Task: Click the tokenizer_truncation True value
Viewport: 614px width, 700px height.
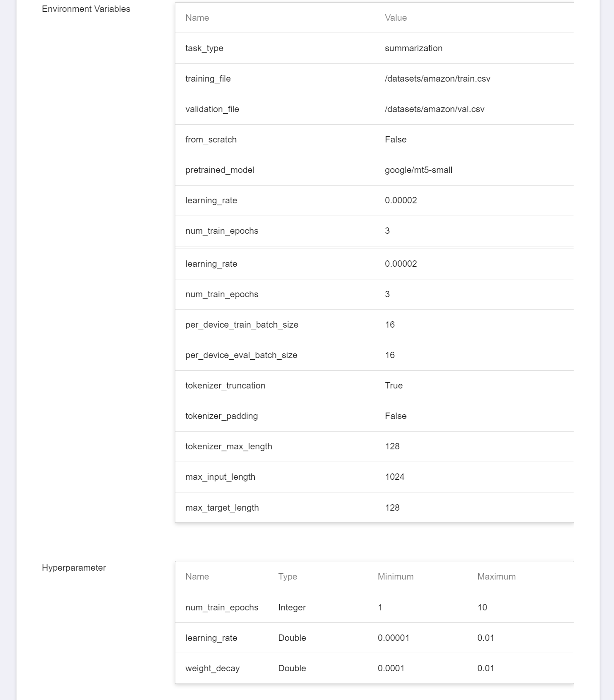Action: pyautogui.click(x=393, y=386)
